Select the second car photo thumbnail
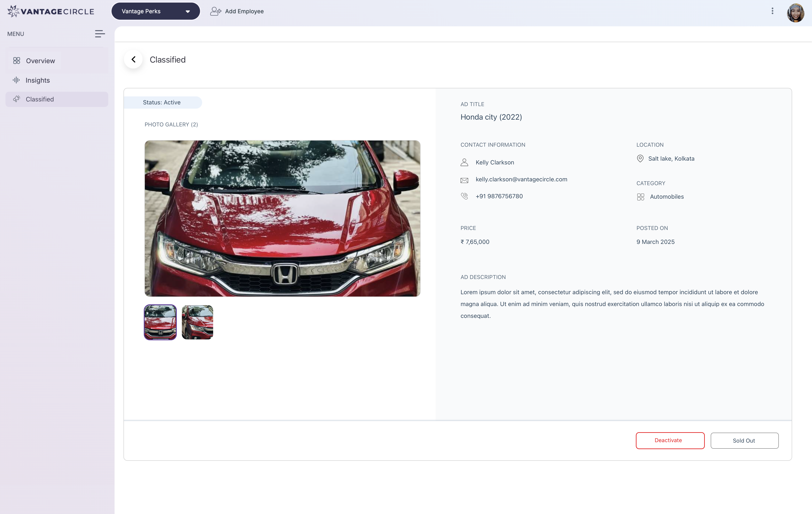The width and height of the screenshot is (812, 514). pos(197,322)
